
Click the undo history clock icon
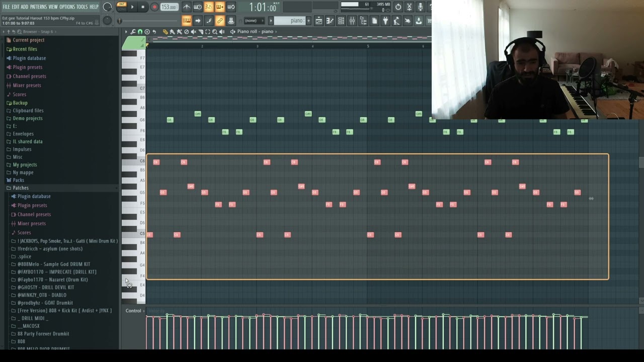click(x=398, y=7)
